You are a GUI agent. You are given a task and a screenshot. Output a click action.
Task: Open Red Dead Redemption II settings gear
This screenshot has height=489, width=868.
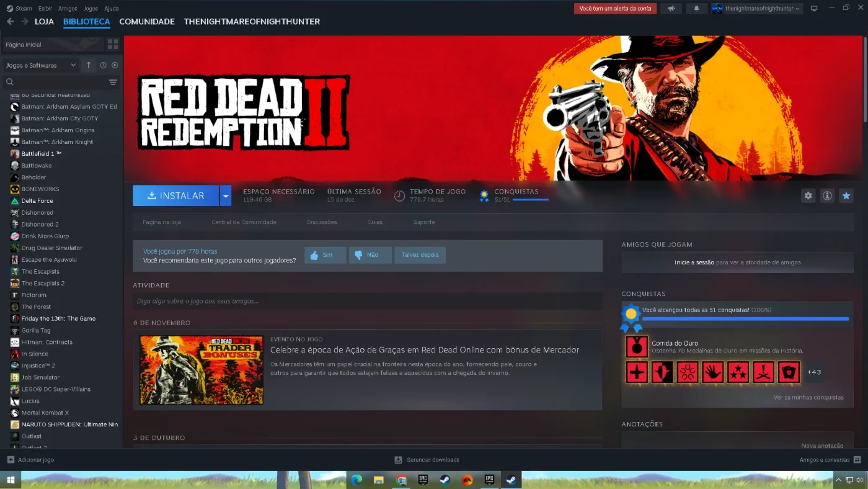808,195
